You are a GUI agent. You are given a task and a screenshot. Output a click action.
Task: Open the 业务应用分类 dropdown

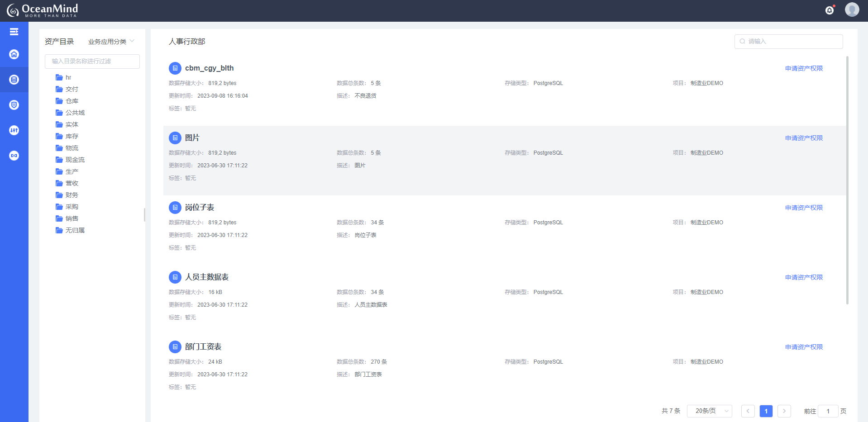(x=111, y=42)
